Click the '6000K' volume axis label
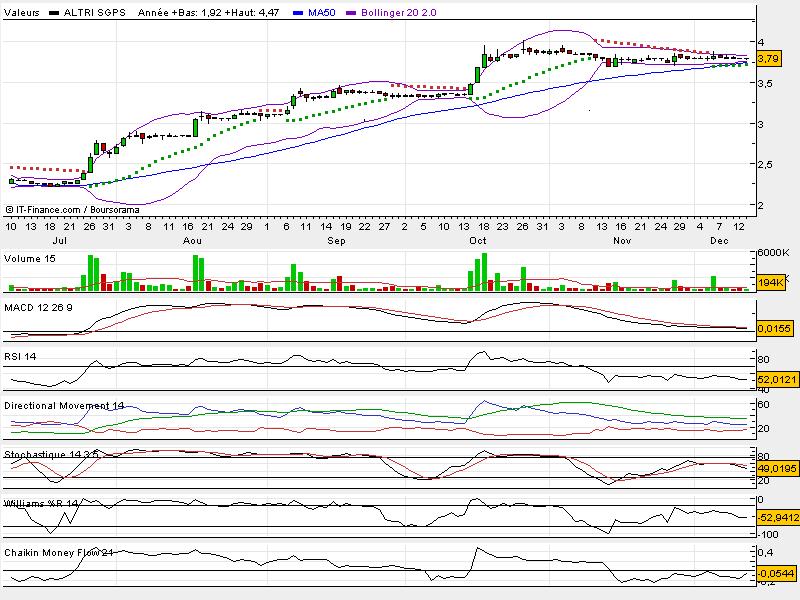This screenshot has width=800, height=600. coord(773,253)
